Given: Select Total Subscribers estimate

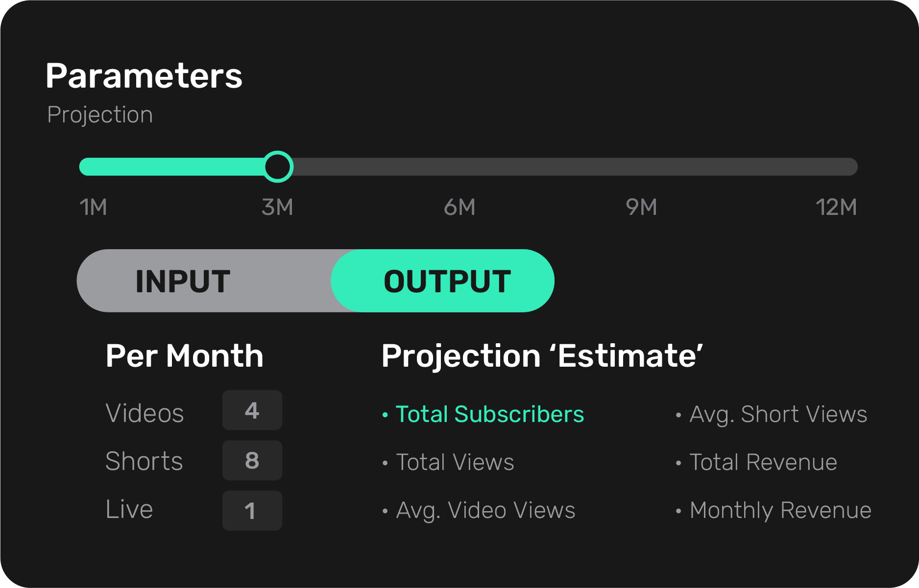Looking at the screenshot, I should pos(489,414).
